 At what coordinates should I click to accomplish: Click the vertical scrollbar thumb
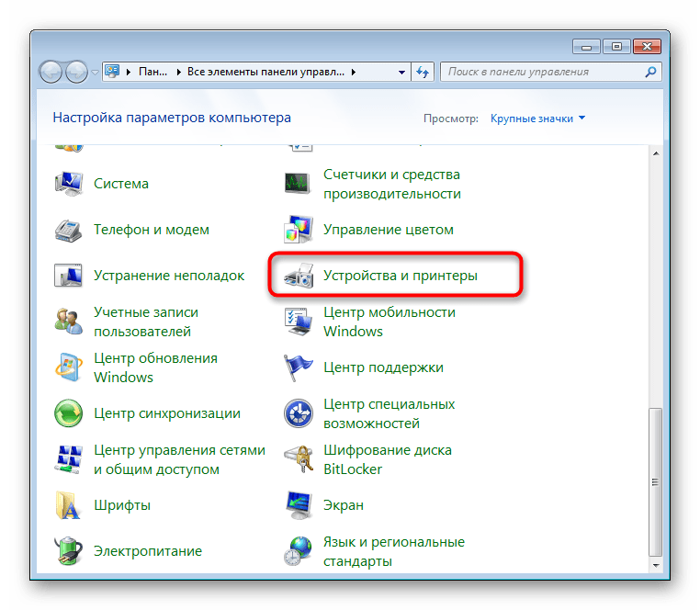(x=655, y=482)
